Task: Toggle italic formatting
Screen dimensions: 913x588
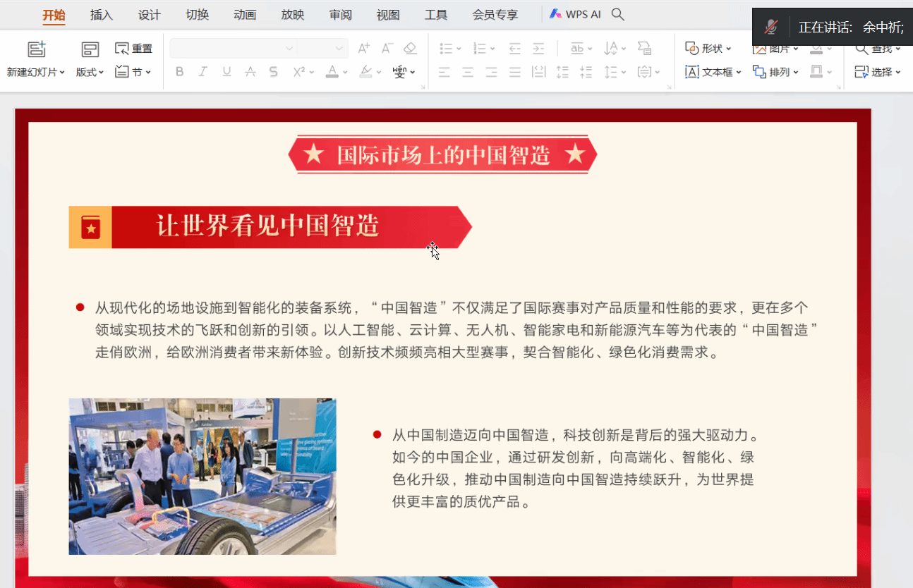Action: point(202,72)
